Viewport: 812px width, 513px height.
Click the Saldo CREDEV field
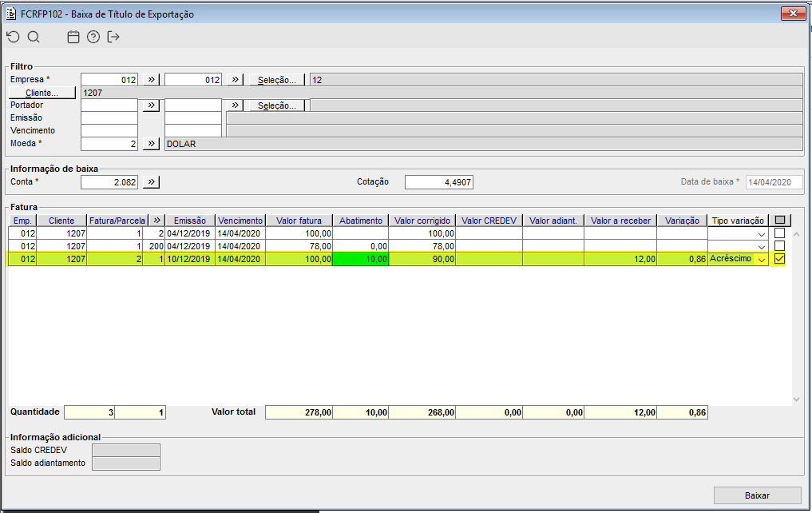[126, 451]
